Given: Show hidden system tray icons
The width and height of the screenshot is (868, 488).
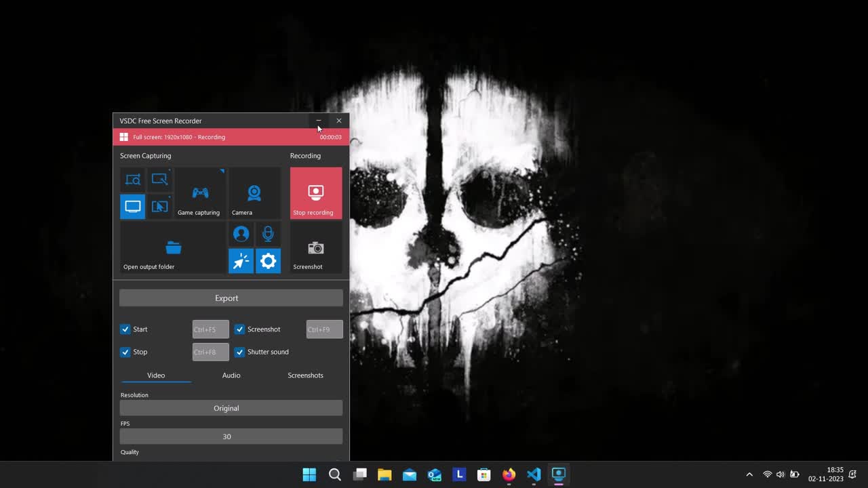Looking at the screenshot, I should tap(749, 474).
